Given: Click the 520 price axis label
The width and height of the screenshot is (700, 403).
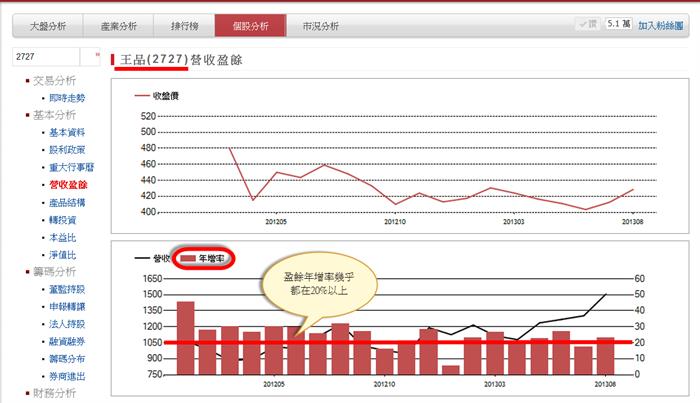Looking at the screenshot, I should (x=148, y=116).
